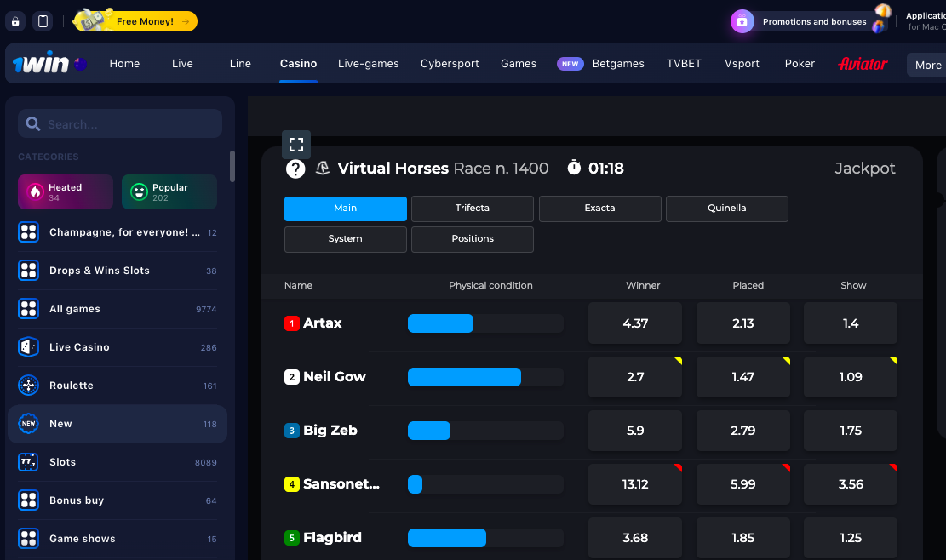Click the purple gift promotions icon
This screenshot has height=560, width=946.
tap(742, 21)
